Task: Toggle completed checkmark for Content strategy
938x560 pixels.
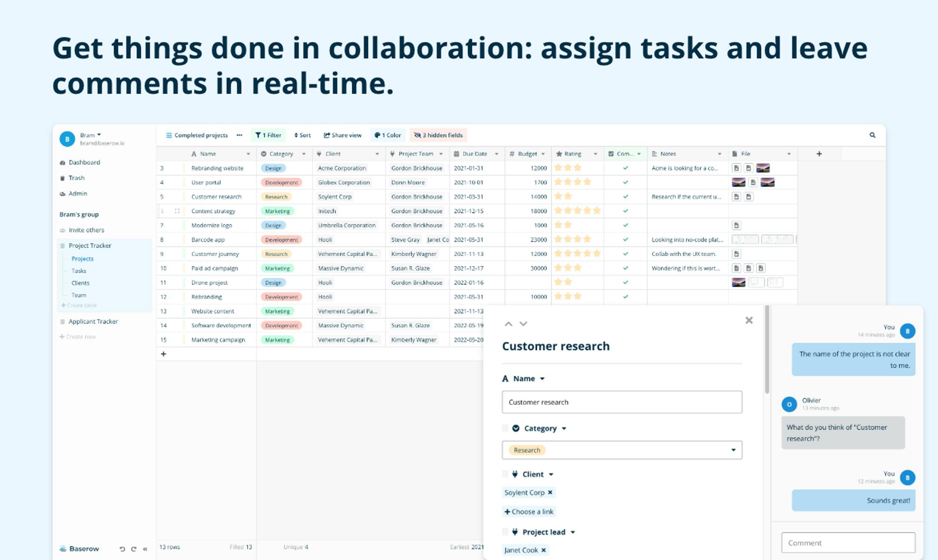Action: point(625,211)
